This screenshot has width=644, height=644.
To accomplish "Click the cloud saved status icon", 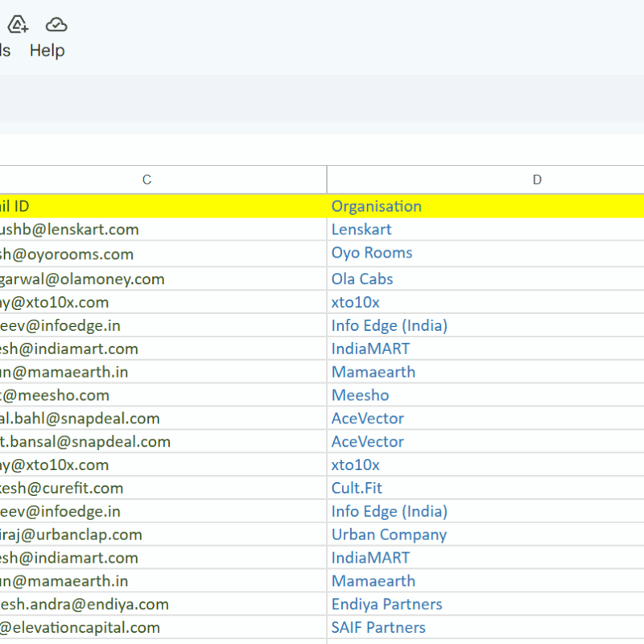I will point(56,25).
